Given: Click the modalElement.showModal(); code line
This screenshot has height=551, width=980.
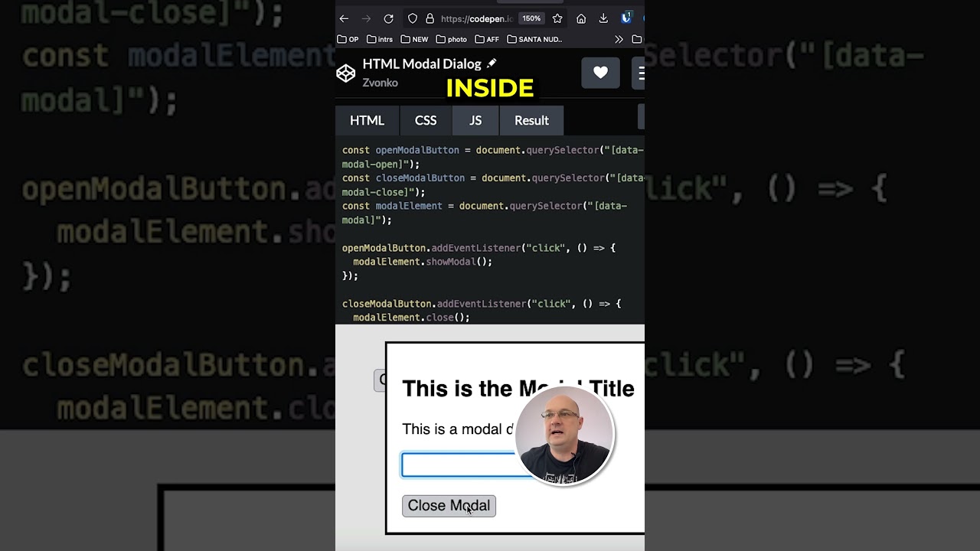Looking at the screenshot, I should (423, 262).
